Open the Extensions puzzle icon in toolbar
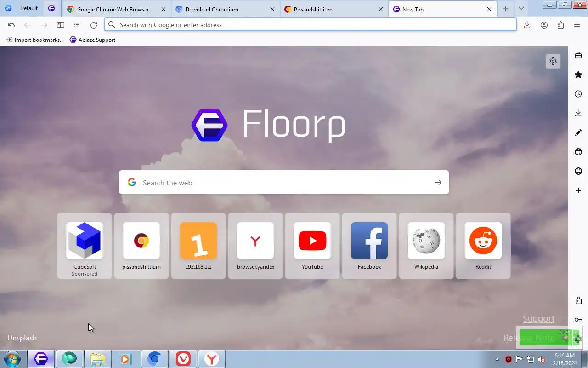The height and width of the screenshot is (368, 588). (560, 25)
